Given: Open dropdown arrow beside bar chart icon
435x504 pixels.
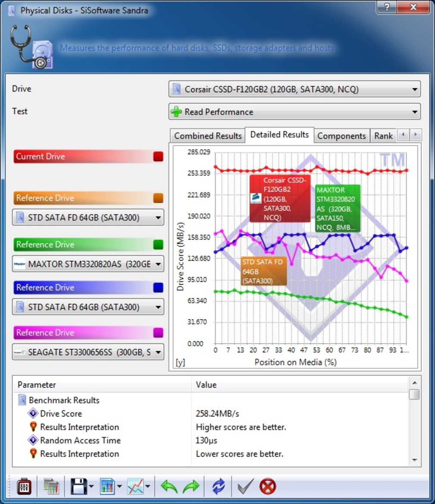Looking at the screenshot, I should point(119,487).
